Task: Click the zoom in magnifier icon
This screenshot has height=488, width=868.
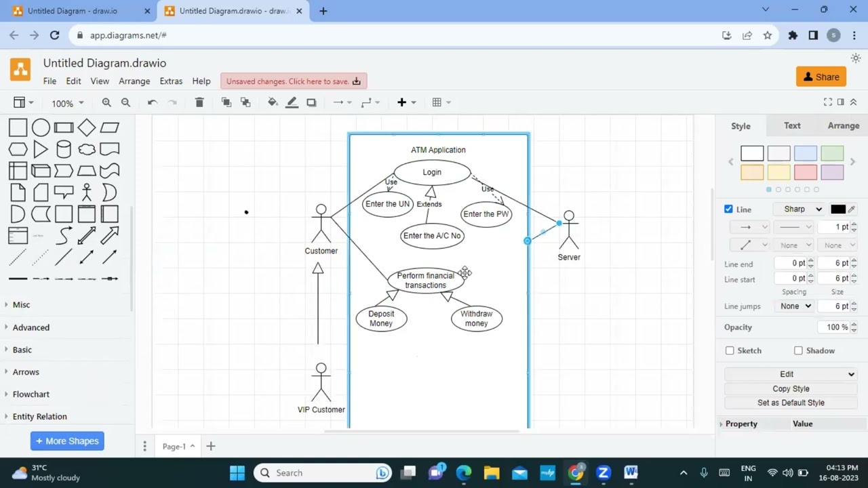Action: [106, 102]
